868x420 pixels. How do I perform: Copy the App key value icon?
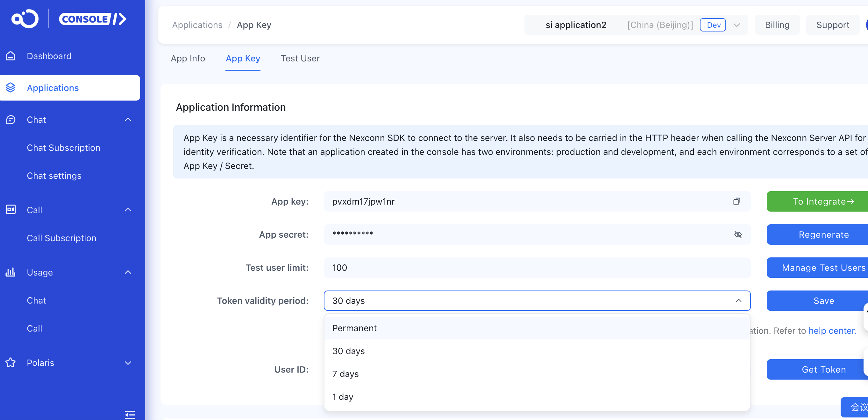(736, 201)
